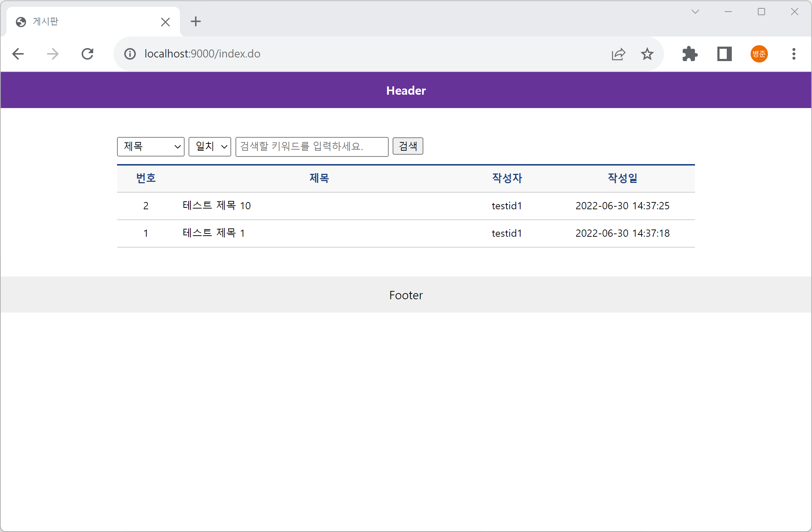The image size is (812, 532).
Task: Open a new tab with plus button
Action: click(x=196, y=22)
